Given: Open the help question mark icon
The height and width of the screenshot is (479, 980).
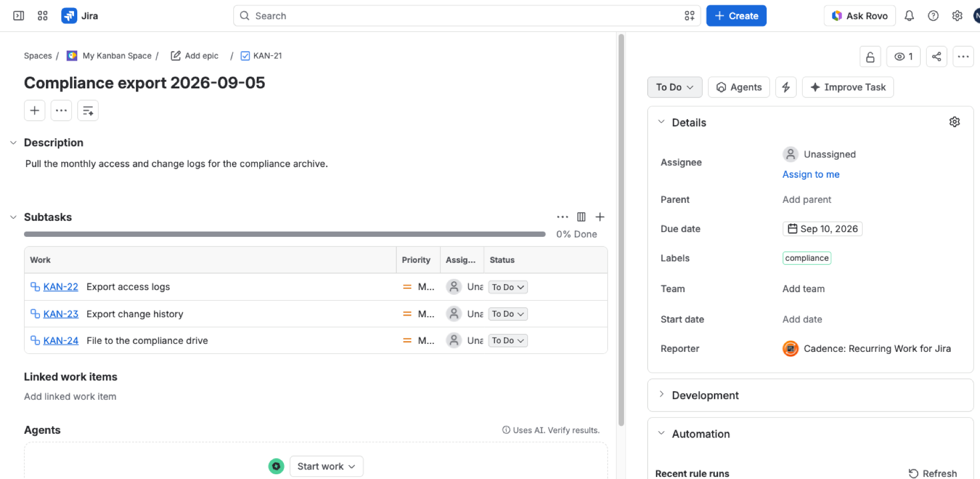Looking at the screenshot, I should coord(933,16).
